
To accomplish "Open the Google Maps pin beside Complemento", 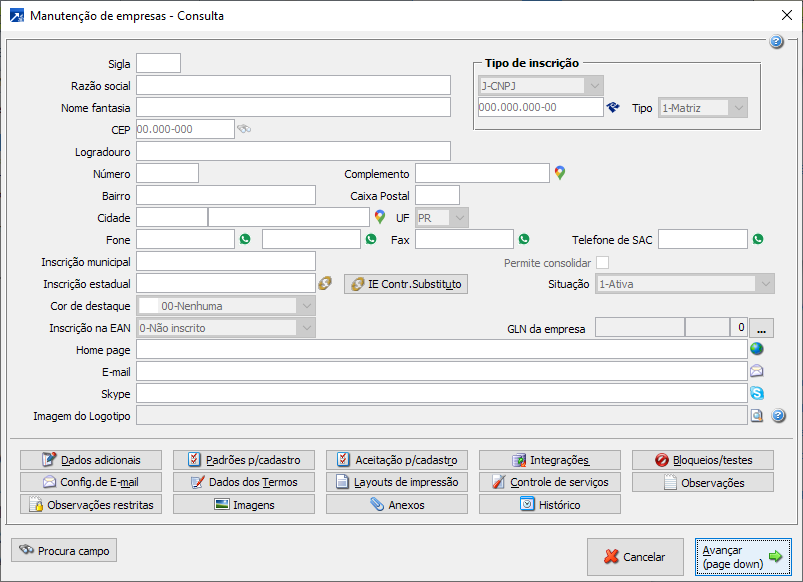I will [560, 173].
